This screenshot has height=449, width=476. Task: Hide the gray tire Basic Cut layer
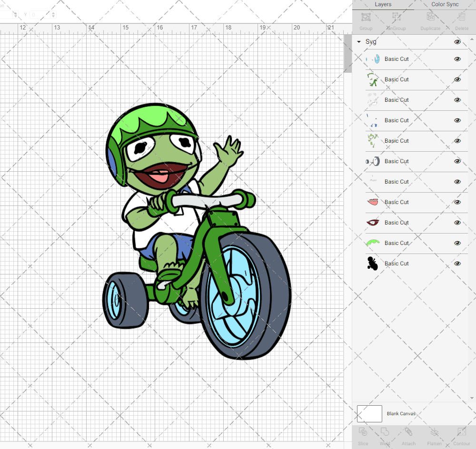click(457, 161)
